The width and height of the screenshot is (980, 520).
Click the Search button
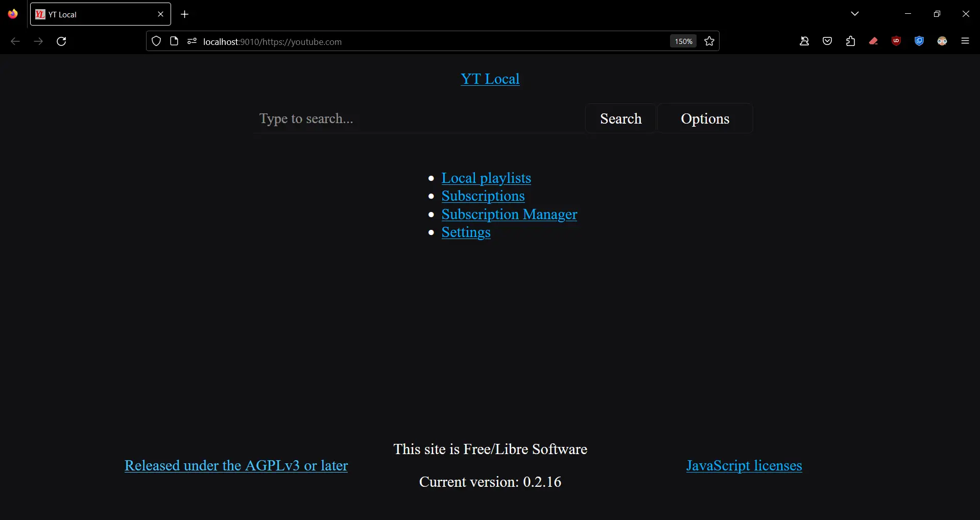(x=620, y=119)
